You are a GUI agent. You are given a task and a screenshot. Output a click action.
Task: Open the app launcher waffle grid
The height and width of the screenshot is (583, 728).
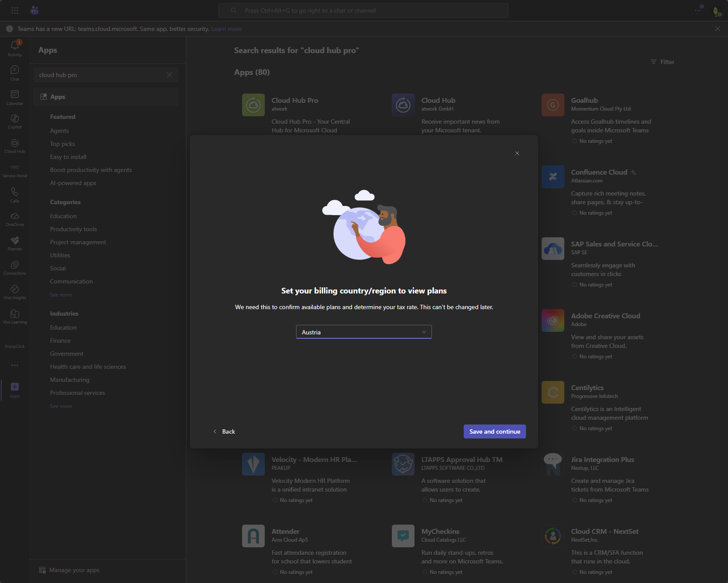point(15,10)
